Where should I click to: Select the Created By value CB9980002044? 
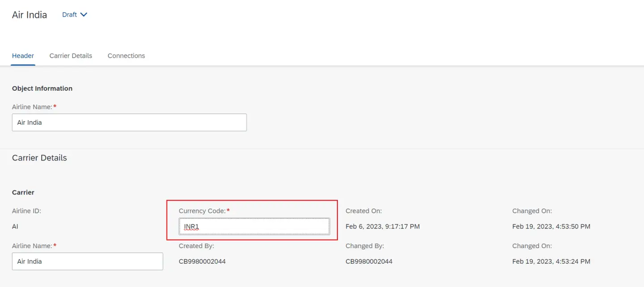tap(202, 261)
